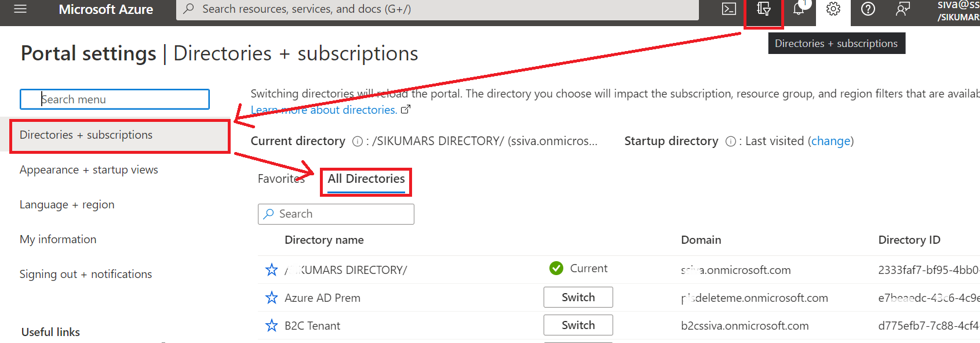
Task: Open Learn more about directories link
Action: tap(324, 110)
